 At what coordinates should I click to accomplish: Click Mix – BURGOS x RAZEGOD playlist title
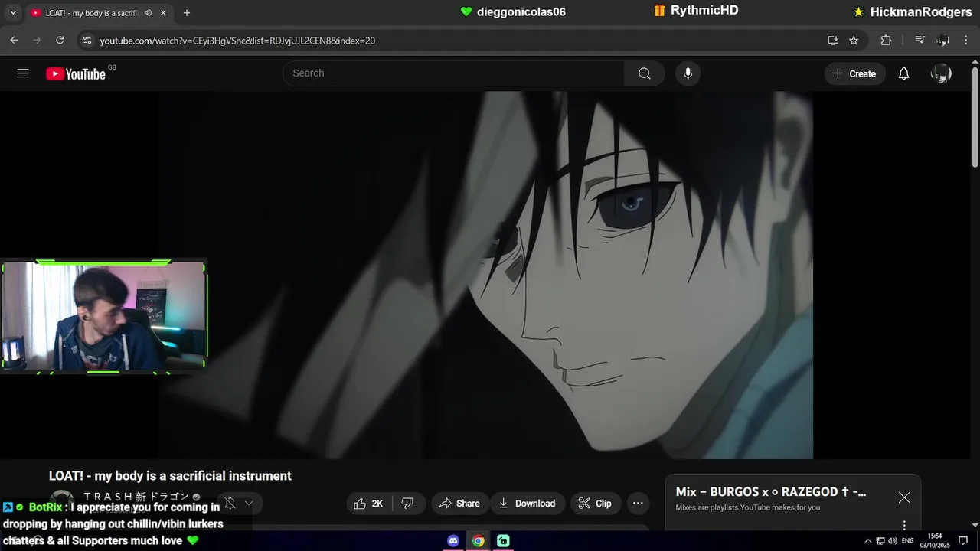[771, 492]
